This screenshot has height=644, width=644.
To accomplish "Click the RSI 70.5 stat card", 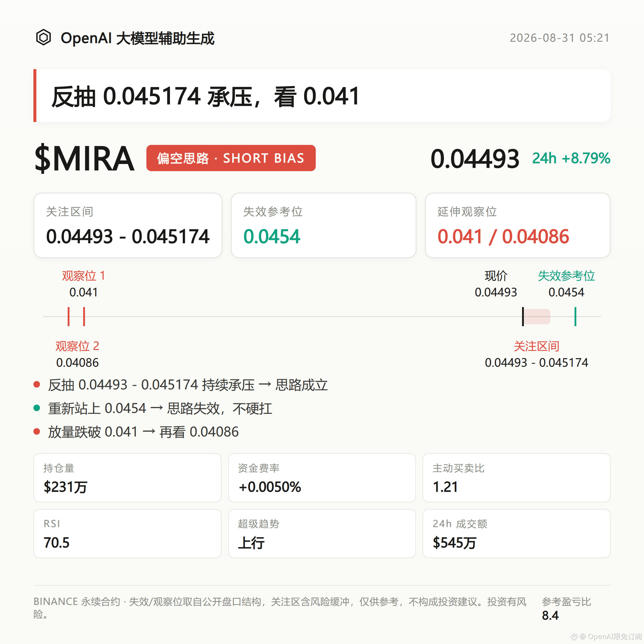I will [127, 533].
